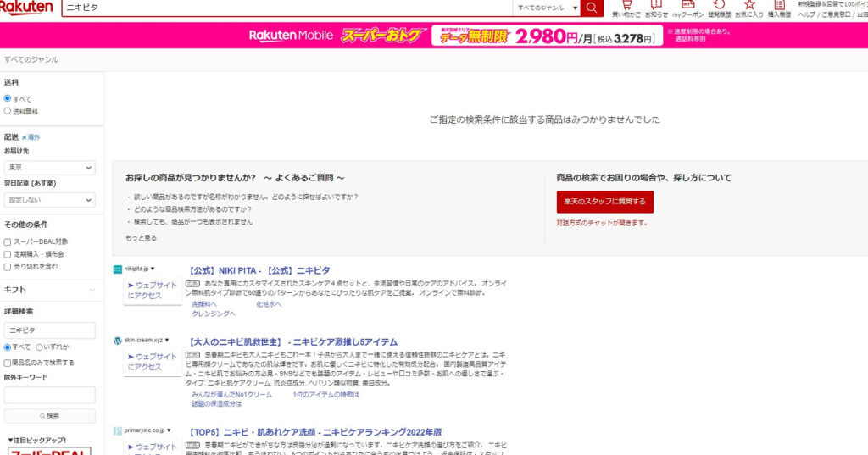This screenshot has height=455, width=868.
Task: Click 新規登録&回答で100ポイント link
Action: [832, 4]
